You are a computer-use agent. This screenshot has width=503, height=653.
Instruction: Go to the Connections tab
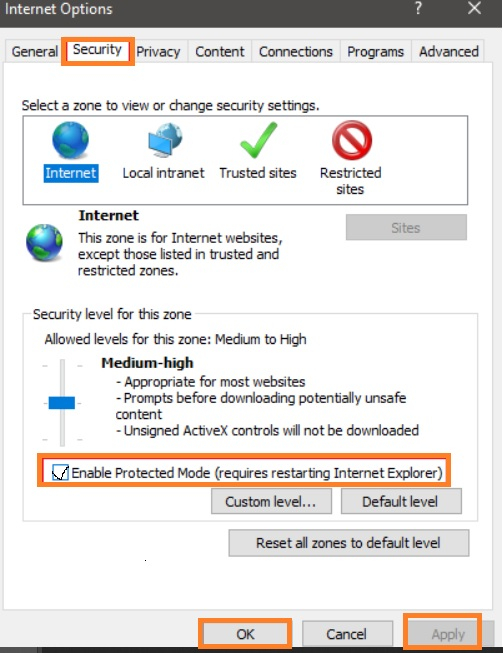click(x=296, y=52)
